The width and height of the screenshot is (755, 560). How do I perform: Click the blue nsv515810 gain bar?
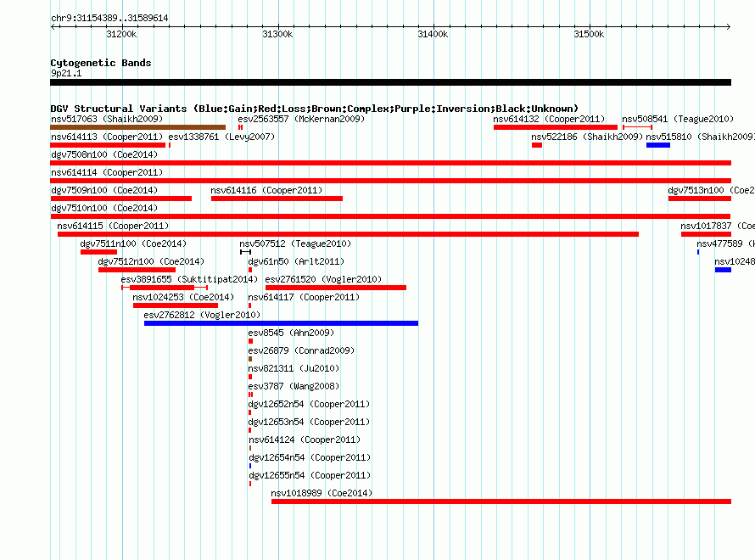point(657,145)
